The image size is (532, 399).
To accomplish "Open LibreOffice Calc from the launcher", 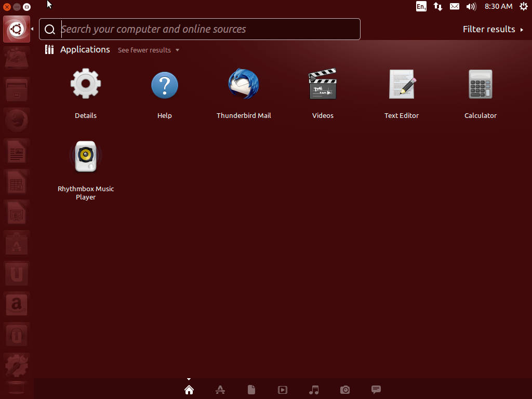I will (17, 181).
